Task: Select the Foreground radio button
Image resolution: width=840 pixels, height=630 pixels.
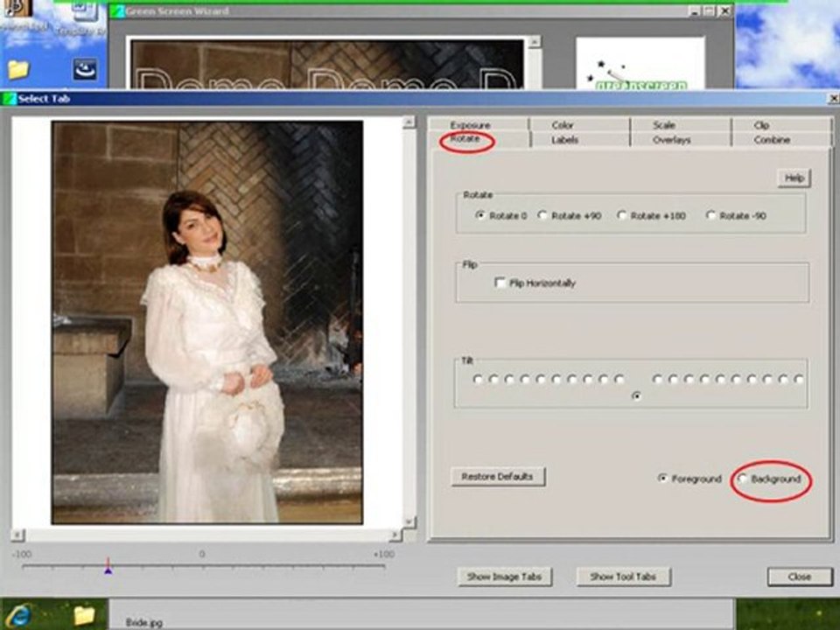Action: [x=662, y=479]
